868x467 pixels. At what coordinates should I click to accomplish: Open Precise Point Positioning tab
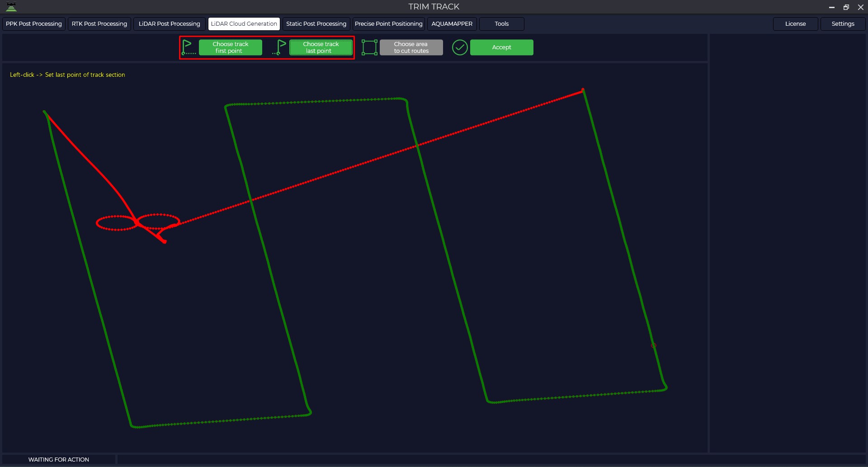(389, 24)
